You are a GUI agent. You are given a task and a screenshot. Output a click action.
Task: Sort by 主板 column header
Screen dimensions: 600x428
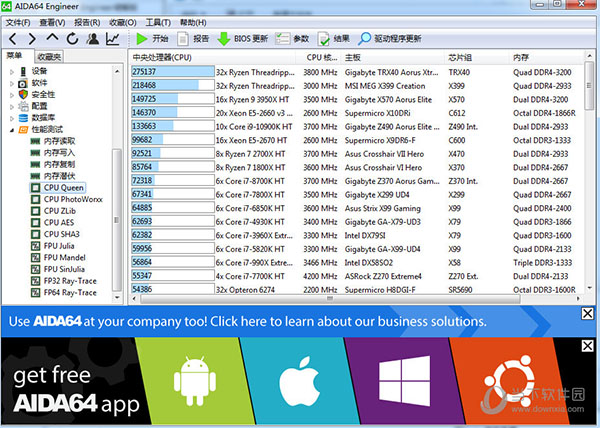pos(393,57)
